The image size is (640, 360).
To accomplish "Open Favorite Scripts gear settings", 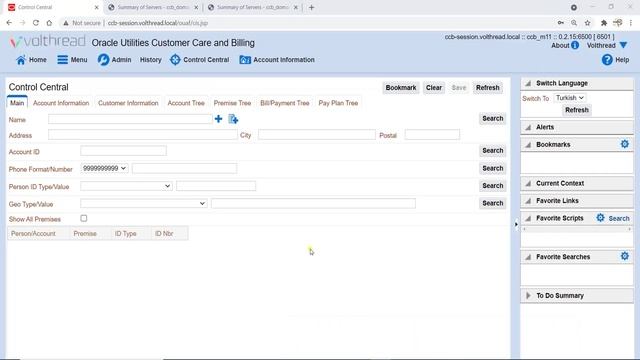I will (x=600, y=218).
